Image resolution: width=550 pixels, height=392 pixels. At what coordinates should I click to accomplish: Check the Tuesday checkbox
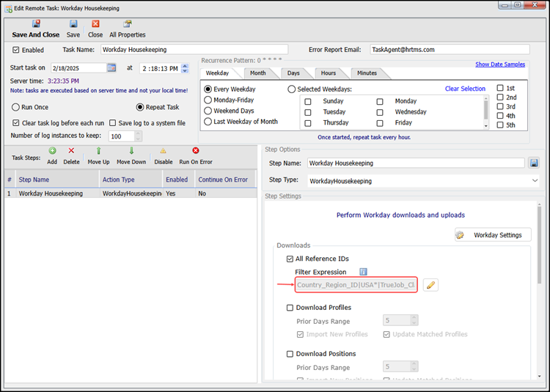tap(308, 112)
